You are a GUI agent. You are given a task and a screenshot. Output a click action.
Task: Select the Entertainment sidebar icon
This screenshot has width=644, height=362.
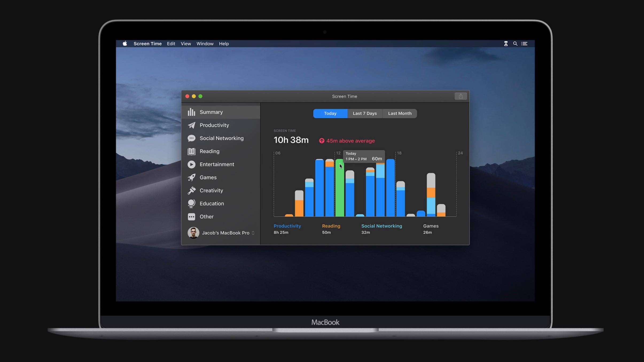[x=192, y=164]
